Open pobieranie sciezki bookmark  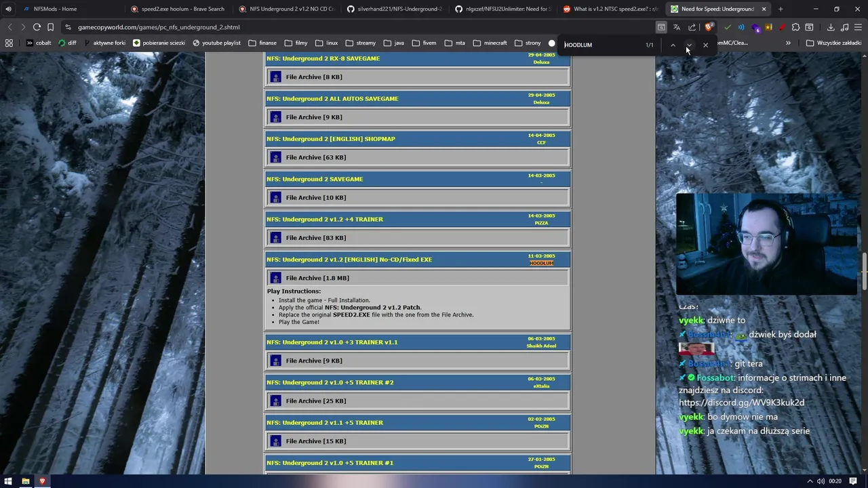click(159, 43)
